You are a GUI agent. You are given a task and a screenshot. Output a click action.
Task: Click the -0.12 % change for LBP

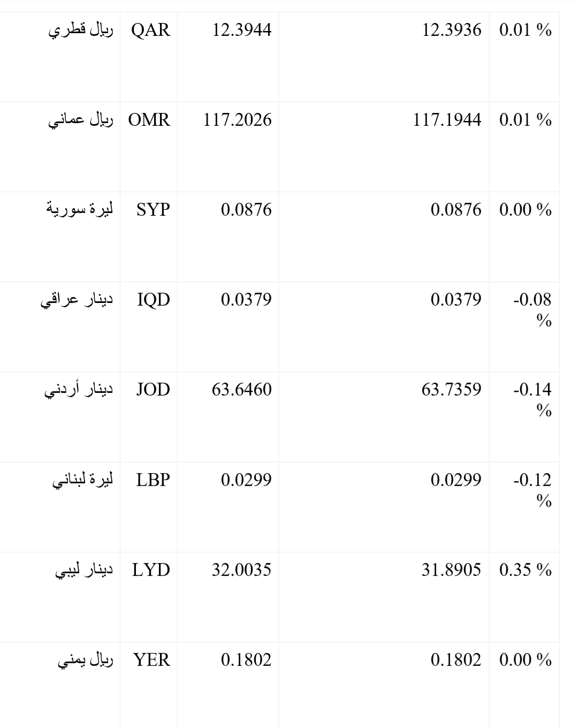(x=533, y=490)
